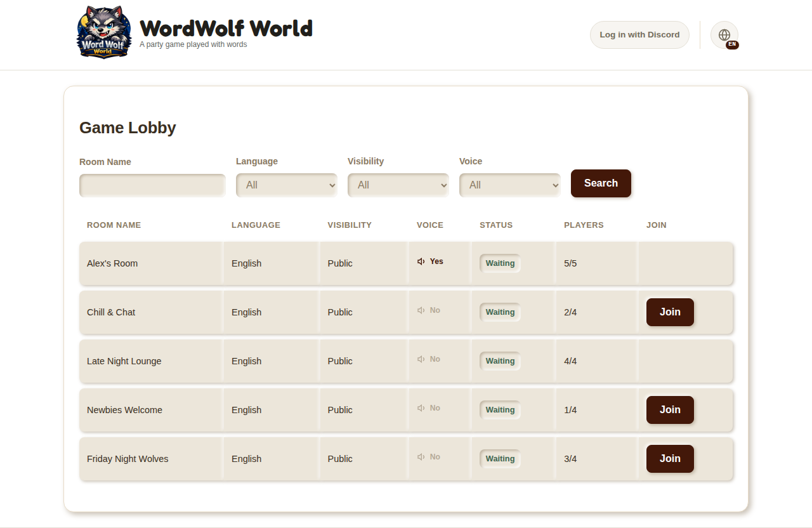Click the Players column header
Image resolution: width=812 pixels, height=528 pixels.
584,225
